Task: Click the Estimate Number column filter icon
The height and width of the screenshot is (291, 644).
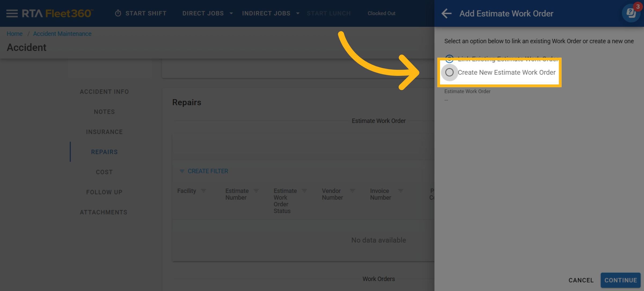Action: tap(256, 191)
